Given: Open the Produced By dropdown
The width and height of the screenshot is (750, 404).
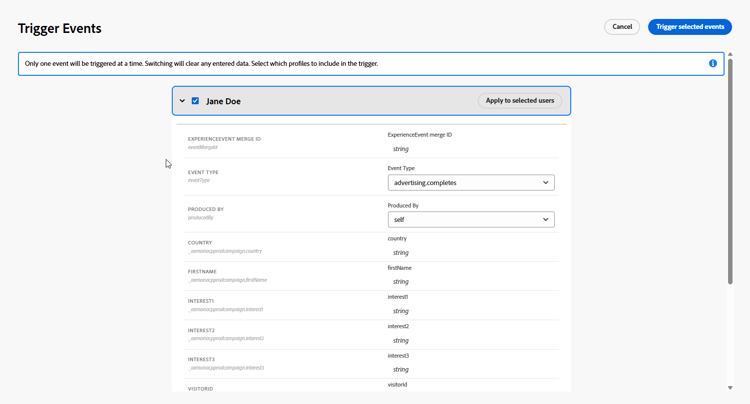Looking at the screenshot, I should pyautogui.click(x=471, y=219).
